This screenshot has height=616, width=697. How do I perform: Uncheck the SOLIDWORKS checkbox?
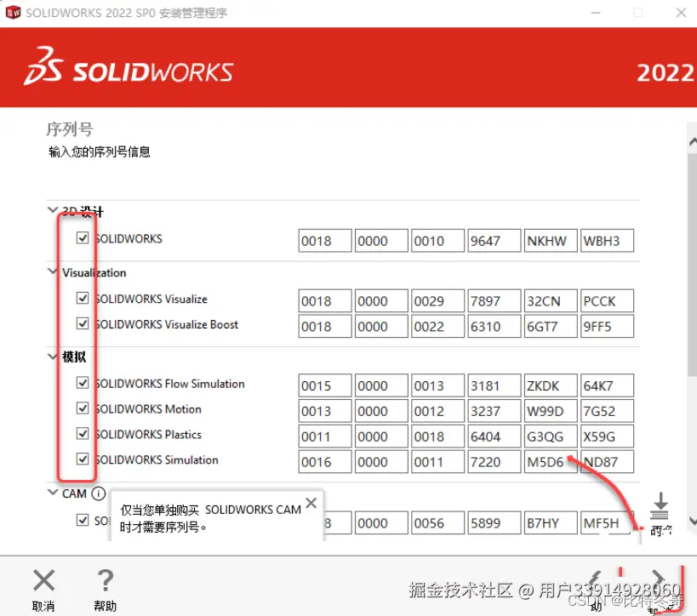pyautogui.click(x=83, y=237)
